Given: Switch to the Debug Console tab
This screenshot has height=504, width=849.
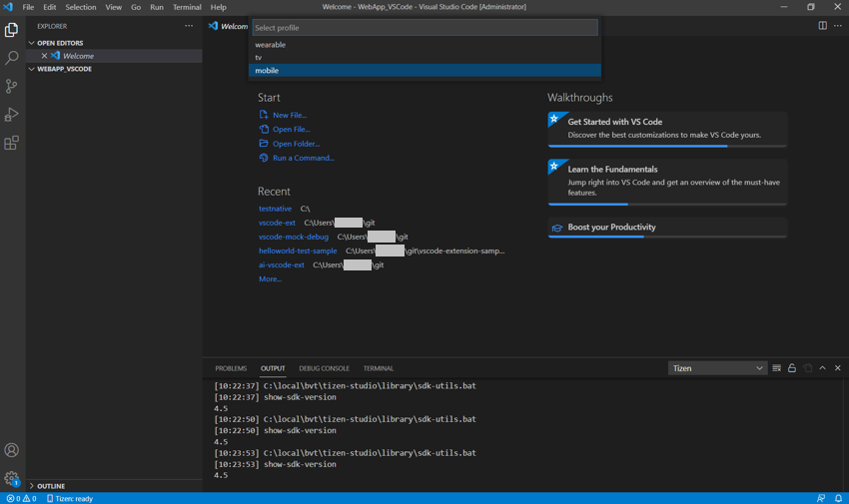Looking at the screenshot, I should click(324, 368).
